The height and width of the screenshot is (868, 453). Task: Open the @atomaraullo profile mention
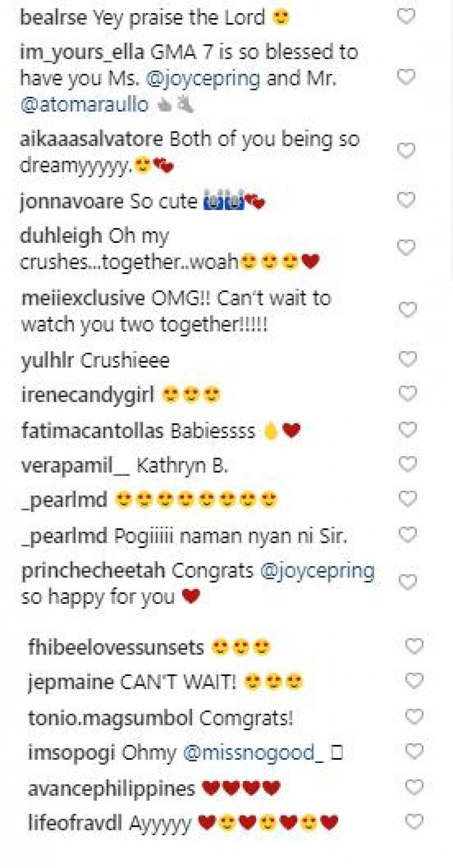pyautogui.click(x=84, y=105)
